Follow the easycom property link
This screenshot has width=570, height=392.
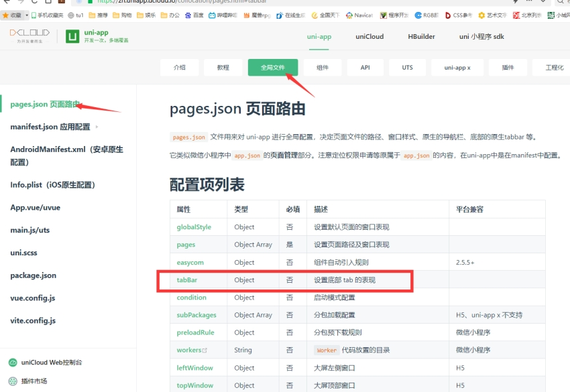[x=190, y=263]
